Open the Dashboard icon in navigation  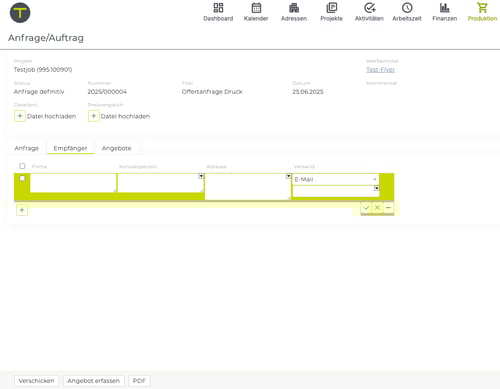click(218, 8)
